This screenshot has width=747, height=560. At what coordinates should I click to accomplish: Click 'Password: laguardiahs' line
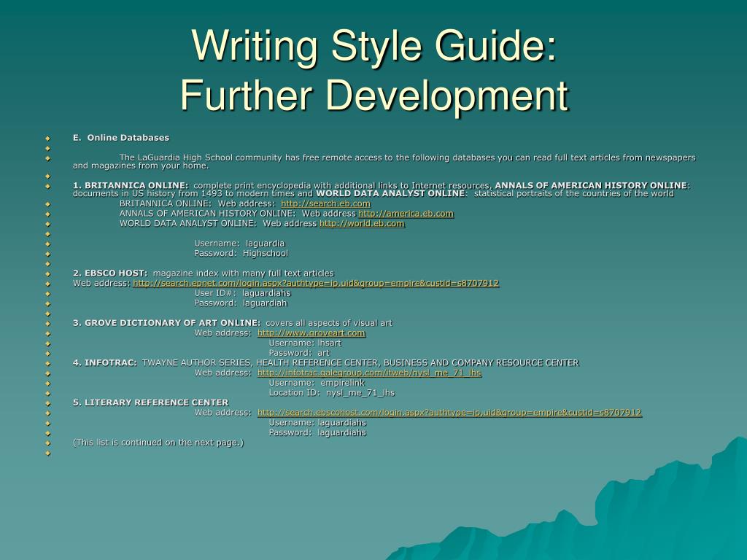317,432
